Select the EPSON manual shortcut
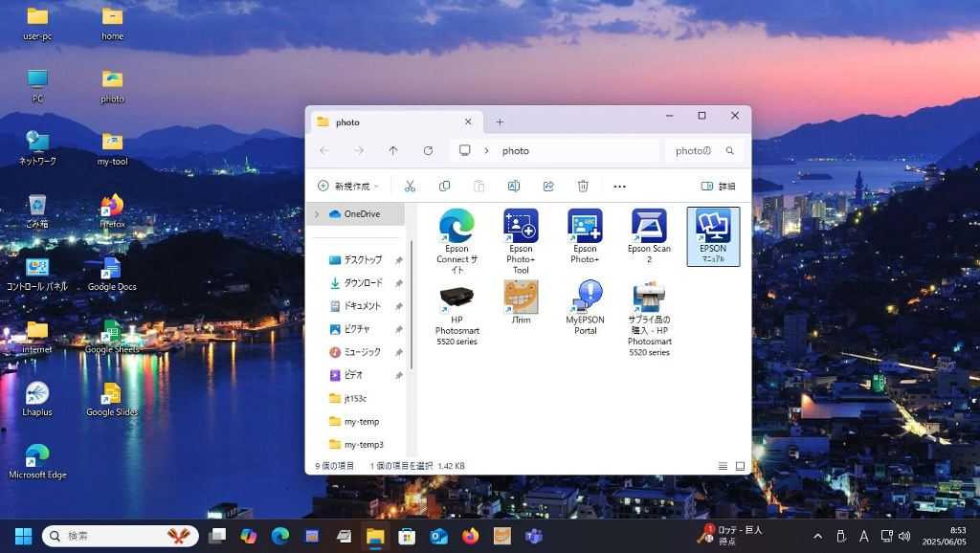The height and width of the screenshot is (553, 980). [713, 236]
